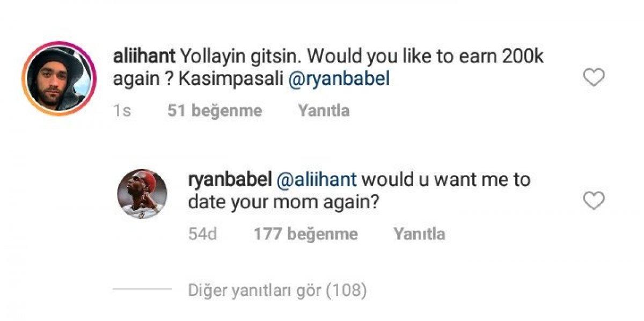Viewport: 644px width, 321px height.
Task: Open ryanbabel's profile picture avatar
Action: (x=142, y=194)
